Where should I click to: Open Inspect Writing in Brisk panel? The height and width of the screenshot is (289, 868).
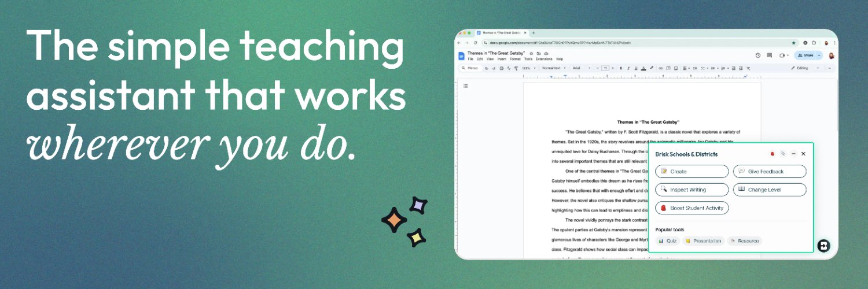(692, 190)
